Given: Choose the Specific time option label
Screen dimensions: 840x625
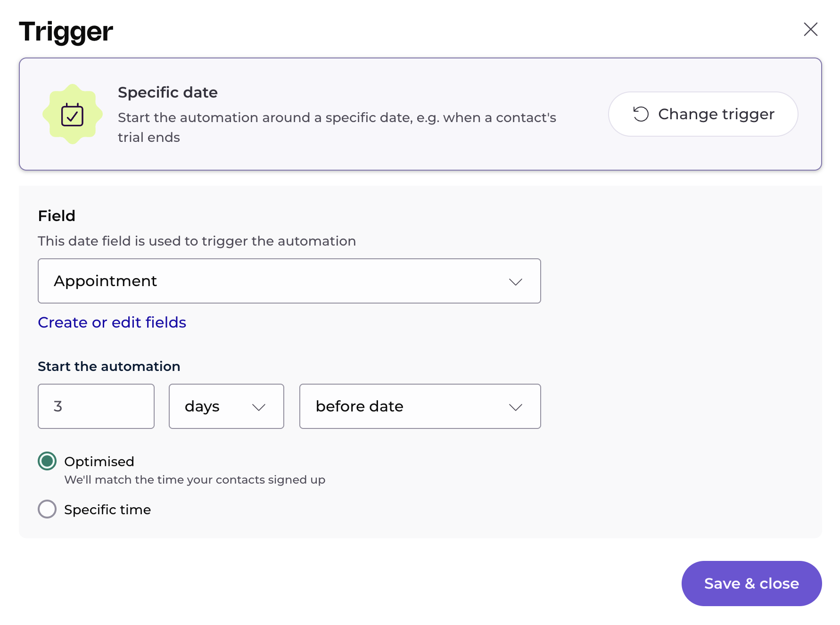Looking at the screenshot, I should pos(107,510).
